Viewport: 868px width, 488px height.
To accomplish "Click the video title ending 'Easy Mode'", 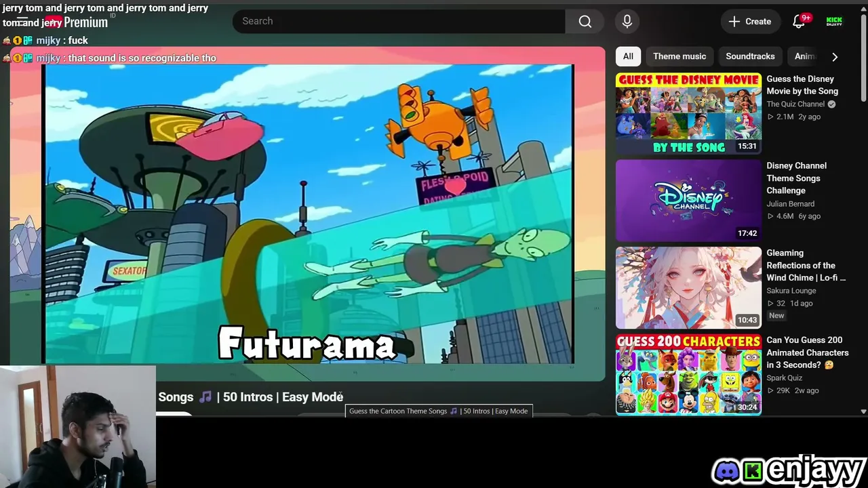I will point(250,397).
